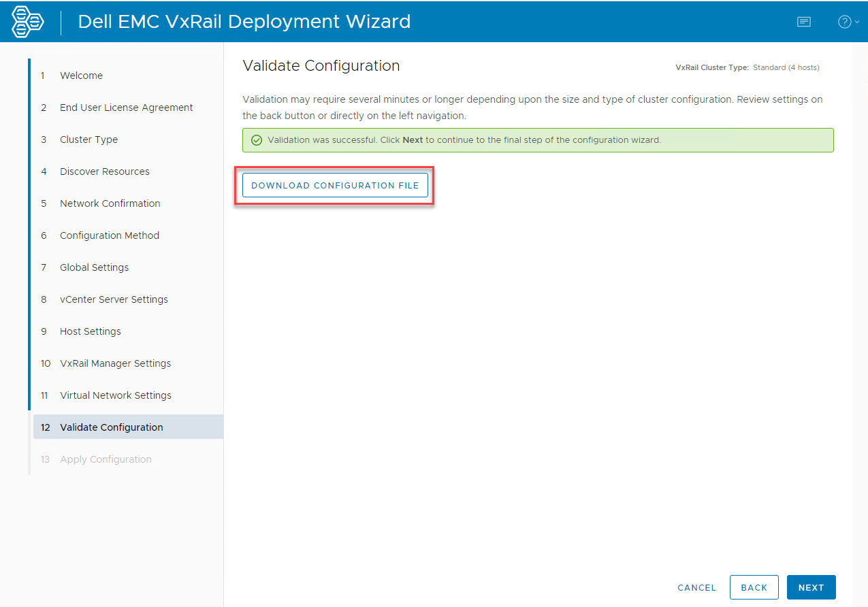This screenshot has width=868, height=607.
Task: Jump to Network Confirmation step
Action: (x=110, y=203)
